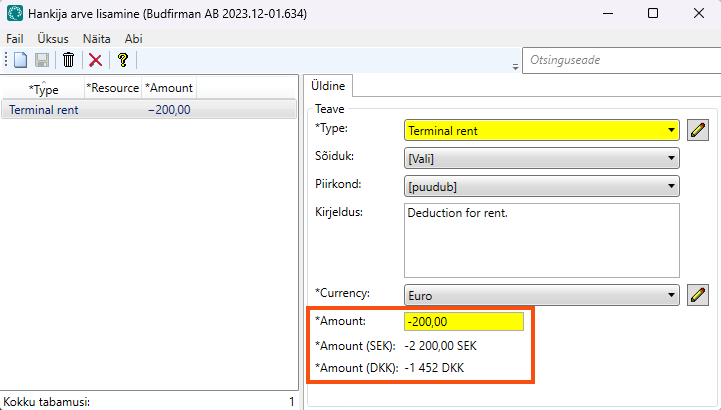Click the pencil icon beside Currency field
721x410 pixels.
(x=698, y=295)
